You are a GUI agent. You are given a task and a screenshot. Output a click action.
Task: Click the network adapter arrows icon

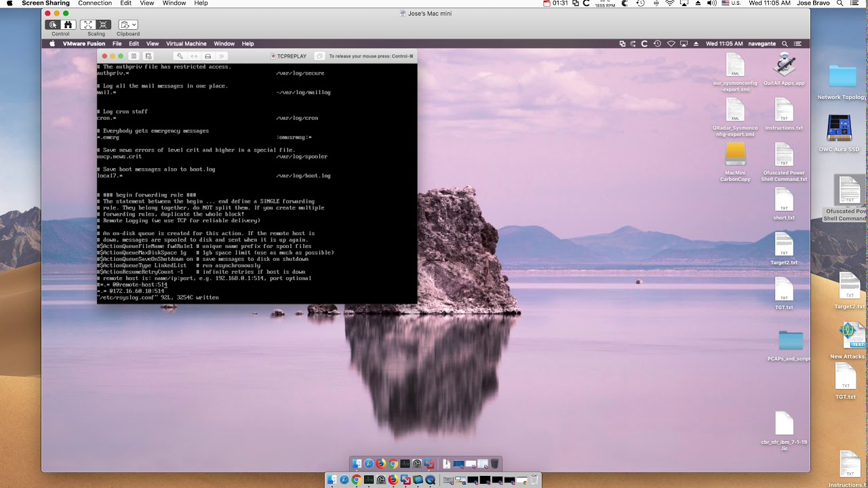point(194,56)
